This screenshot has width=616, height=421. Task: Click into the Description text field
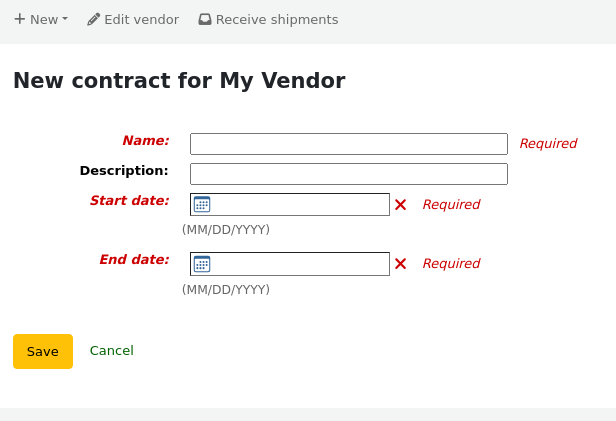tap(348, 174)
